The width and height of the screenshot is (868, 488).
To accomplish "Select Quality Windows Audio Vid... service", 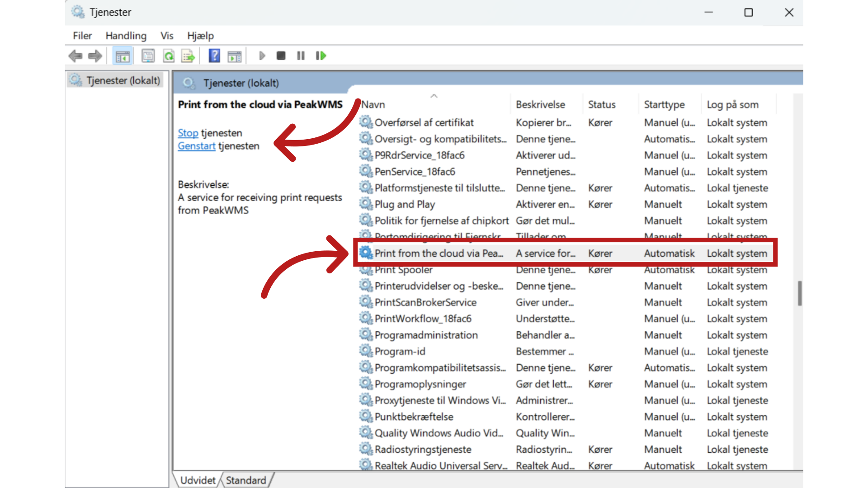I will pos(439,433).
